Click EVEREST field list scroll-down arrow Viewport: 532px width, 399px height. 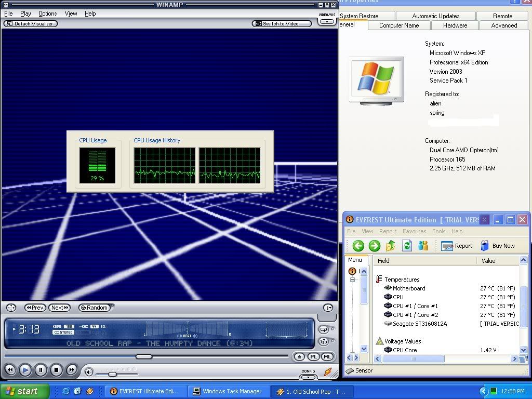(x=524, y=350)
